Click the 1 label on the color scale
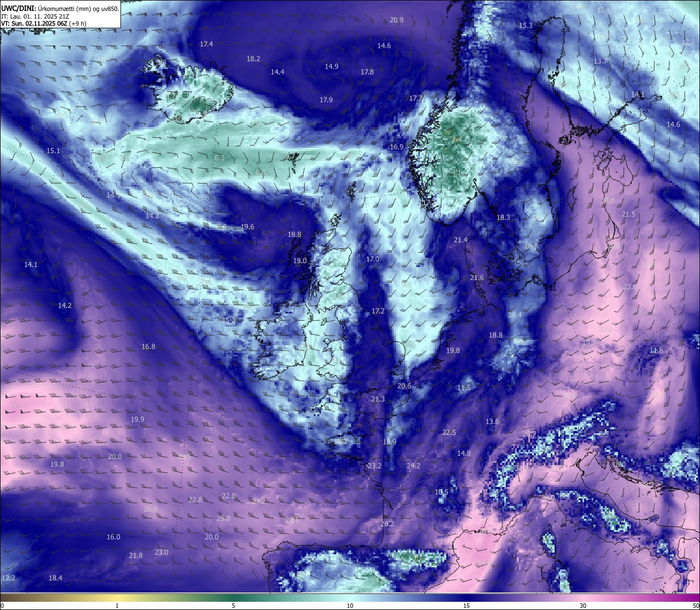Image resolution: width=700 pixels, height=610 pixels. [117, 606]
